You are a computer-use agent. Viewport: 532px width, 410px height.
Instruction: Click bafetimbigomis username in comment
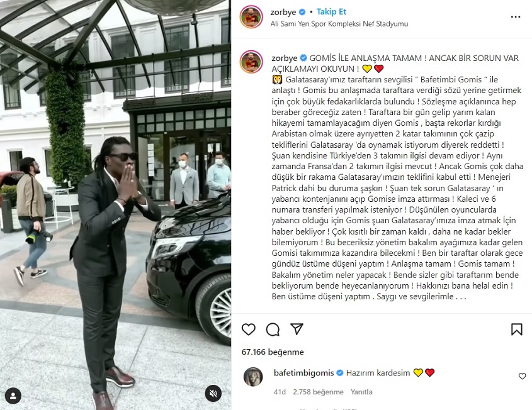point(303,373)
